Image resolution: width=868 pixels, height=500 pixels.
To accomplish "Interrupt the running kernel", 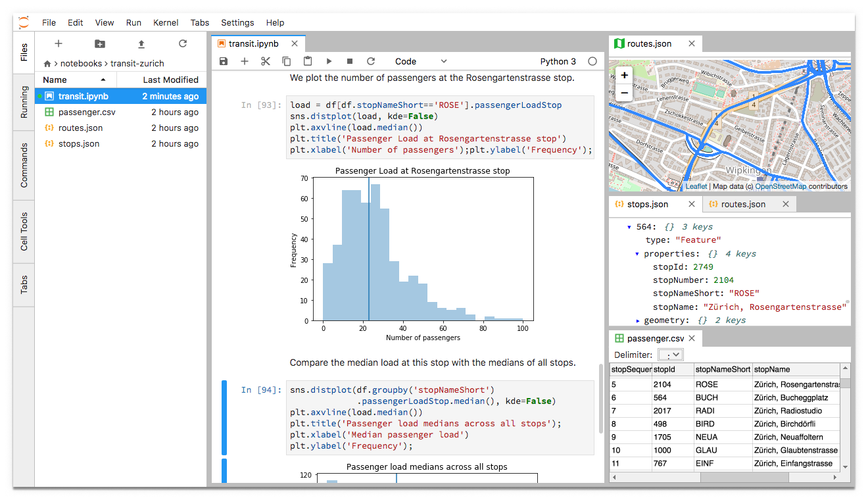I will 349,61.
